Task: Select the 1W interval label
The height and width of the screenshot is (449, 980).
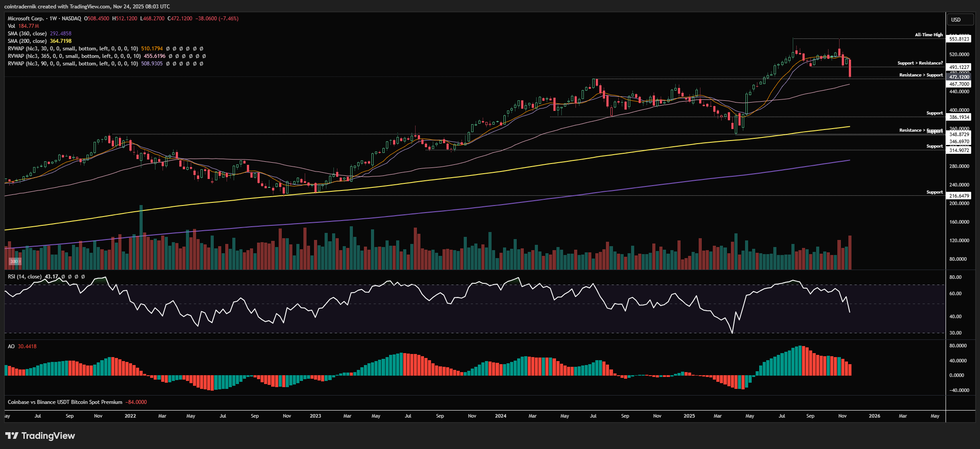Action: (x=53, y=19)
